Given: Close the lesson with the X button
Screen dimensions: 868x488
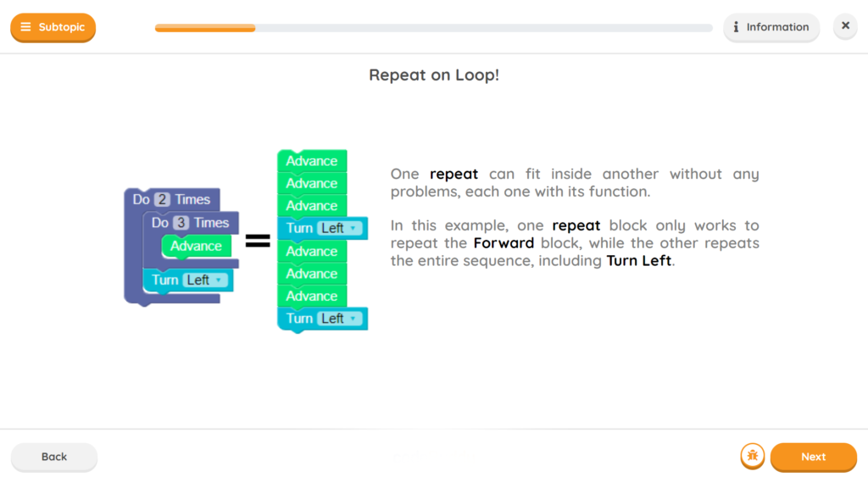Looking at the screenshot, I should (844, 26).
